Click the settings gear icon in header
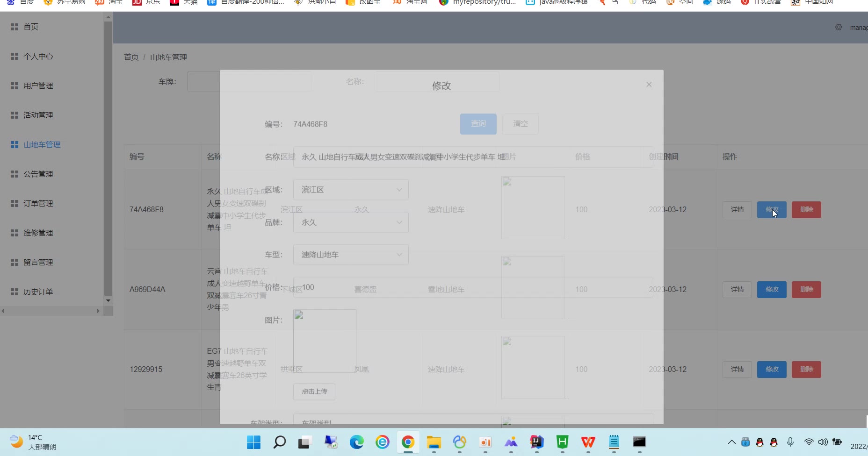Image resolution: width=868 pixels, height=456 pixels. tap(839, 28)
